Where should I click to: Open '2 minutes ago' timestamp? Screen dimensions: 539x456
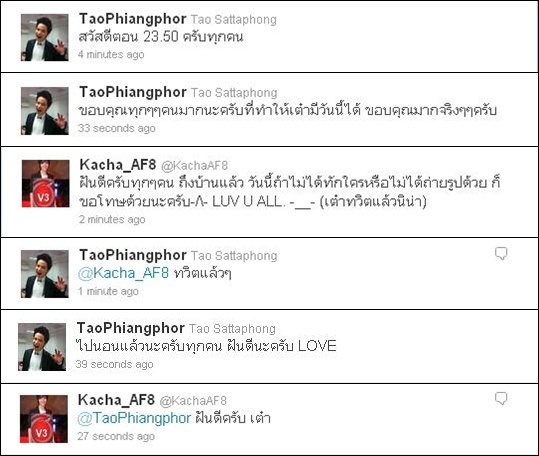click(112, 219)
